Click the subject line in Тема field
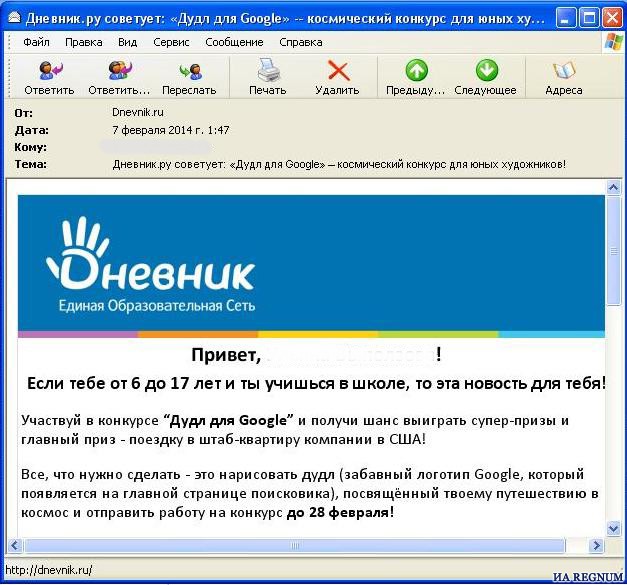 339,164
